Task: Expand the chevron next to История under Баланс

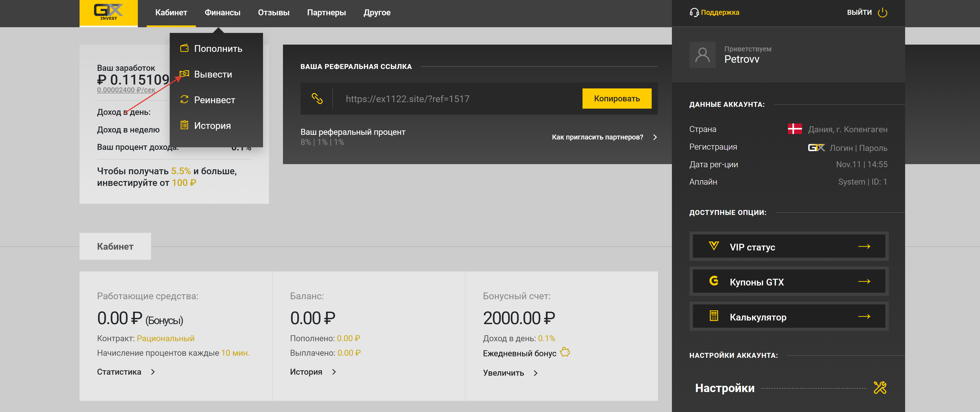Action: pos(334,372)
